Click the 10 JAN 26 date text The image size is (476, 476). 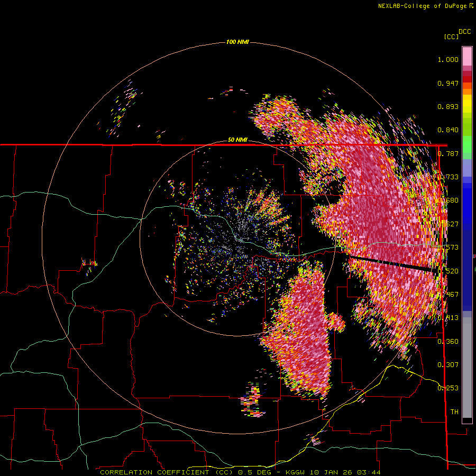pyautogui.click(x=330, y=472)
